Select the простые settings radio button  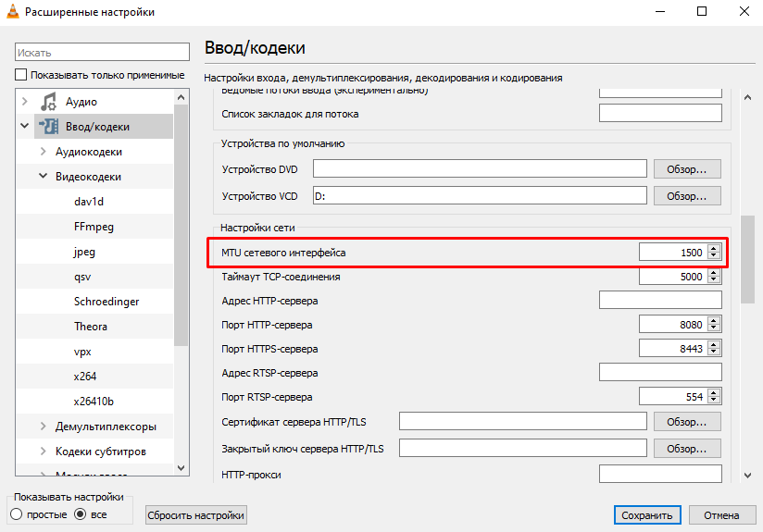(16, 514)
